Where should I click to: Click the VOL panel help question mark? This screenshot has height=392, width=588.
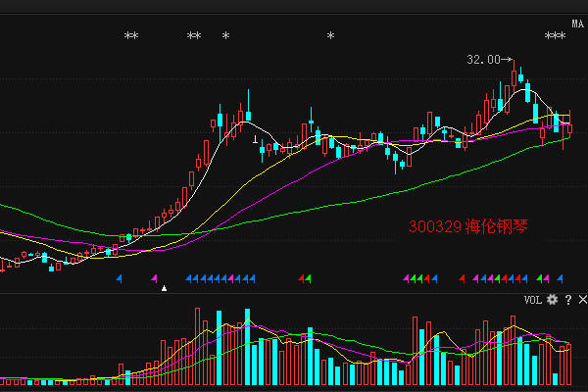click(567, 300)
